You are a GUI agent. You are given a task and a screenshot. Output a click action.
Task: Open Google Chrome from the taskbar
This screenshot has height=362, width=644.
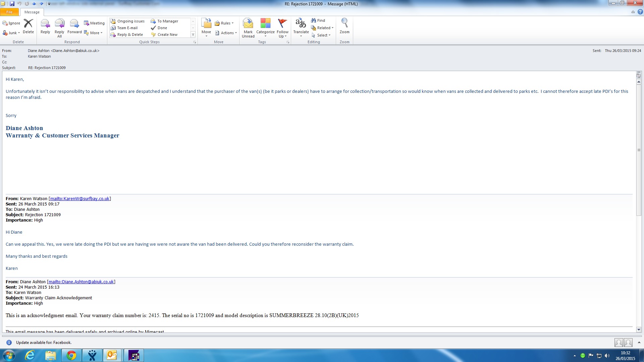(71, 355)
